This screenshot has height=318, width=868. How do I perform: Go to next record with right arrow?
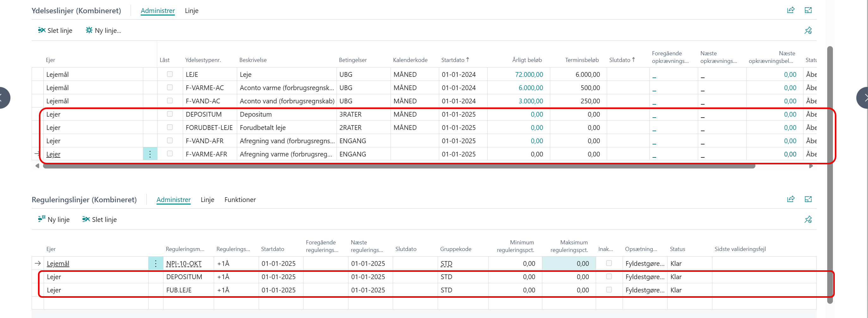point(863,98)
